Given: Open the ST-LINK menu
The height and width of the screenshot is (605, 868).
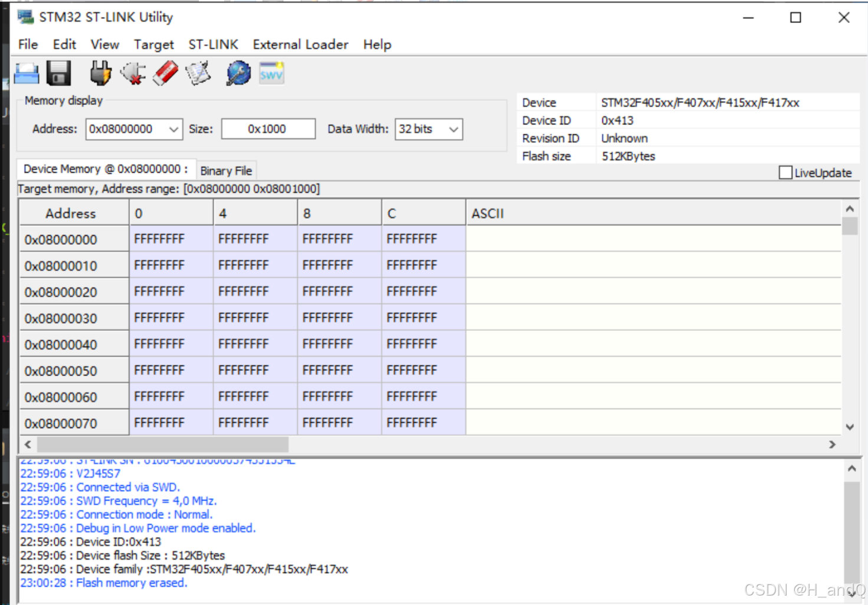Looking at the screenshot, I should 213,45.
